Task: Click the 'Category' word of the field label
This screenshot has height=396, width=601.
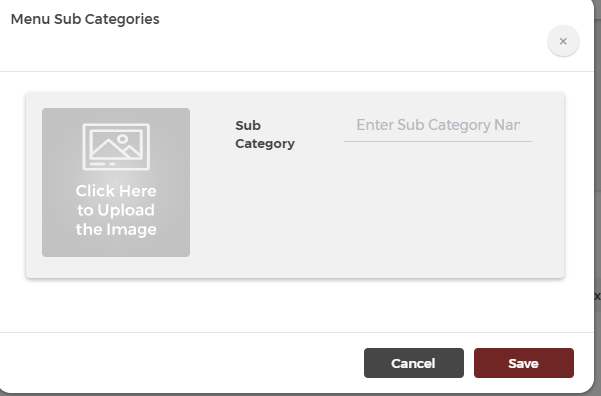Action: [265, 144]
